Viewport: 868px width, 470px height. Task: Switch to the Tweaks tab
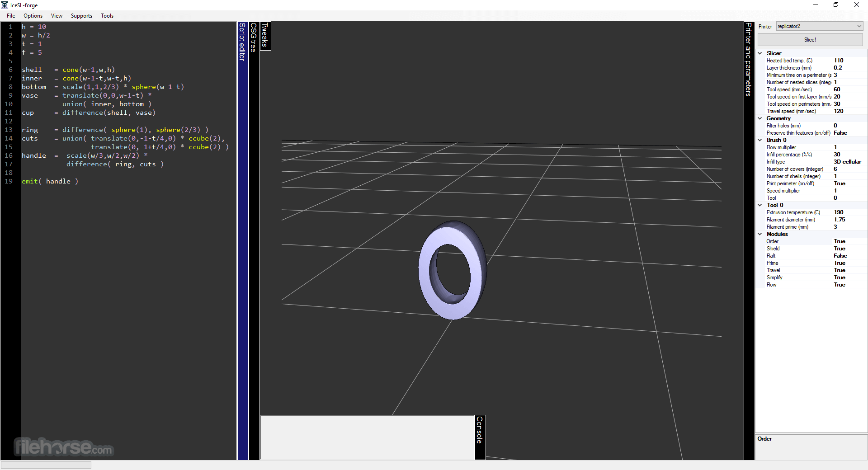click(x=265, y=35)
